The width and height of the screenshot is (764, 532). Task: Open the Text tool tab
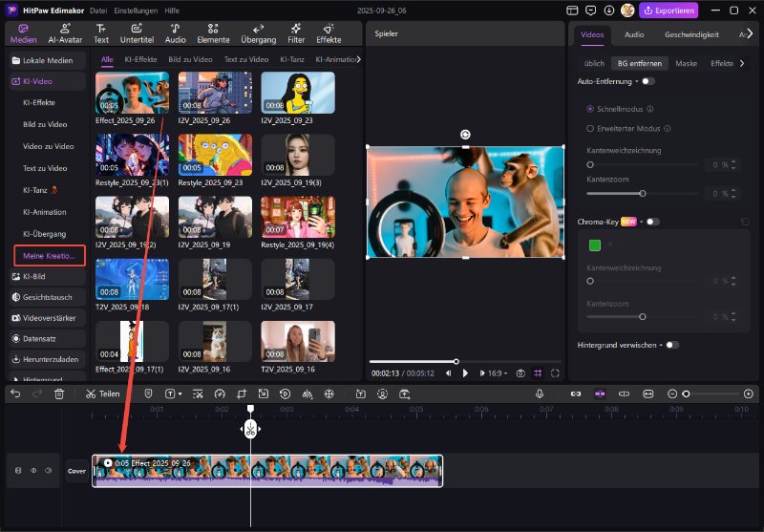101,33
